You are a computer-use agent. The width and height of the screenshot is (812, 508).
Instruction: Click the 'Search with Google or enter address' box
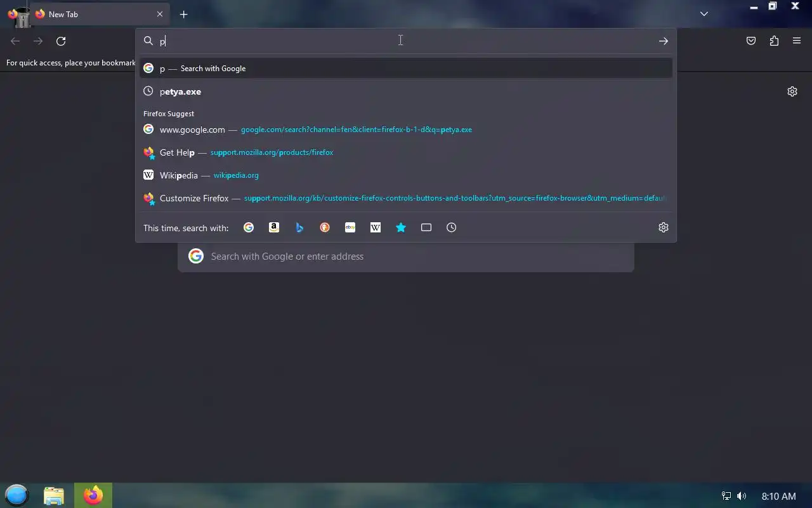[406, 257]
